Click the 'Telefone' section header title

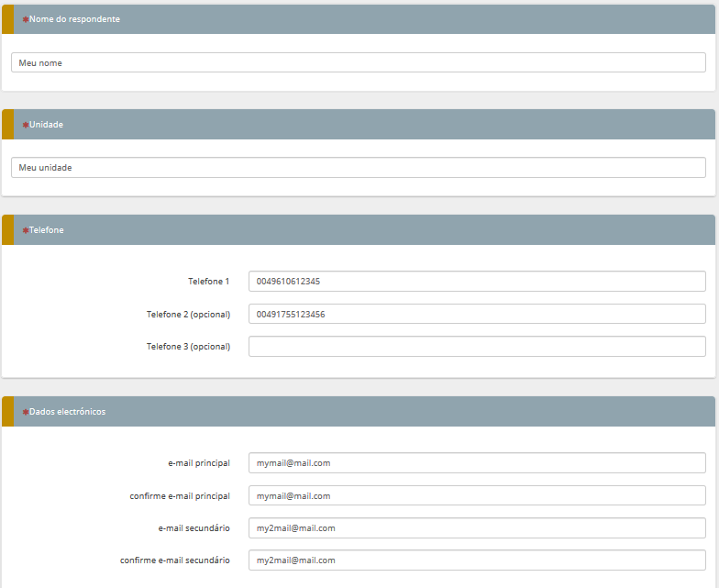point(47,230)
